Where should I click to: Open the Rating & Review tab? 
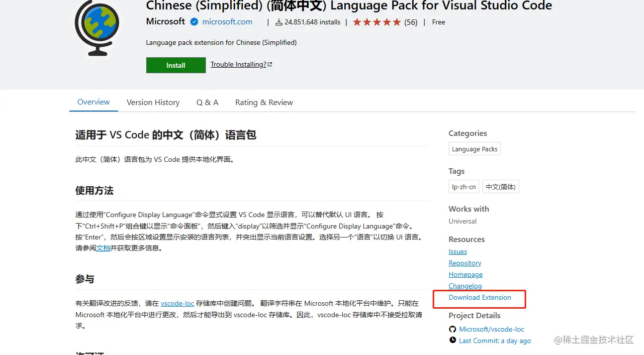click(x=264, y=103)
